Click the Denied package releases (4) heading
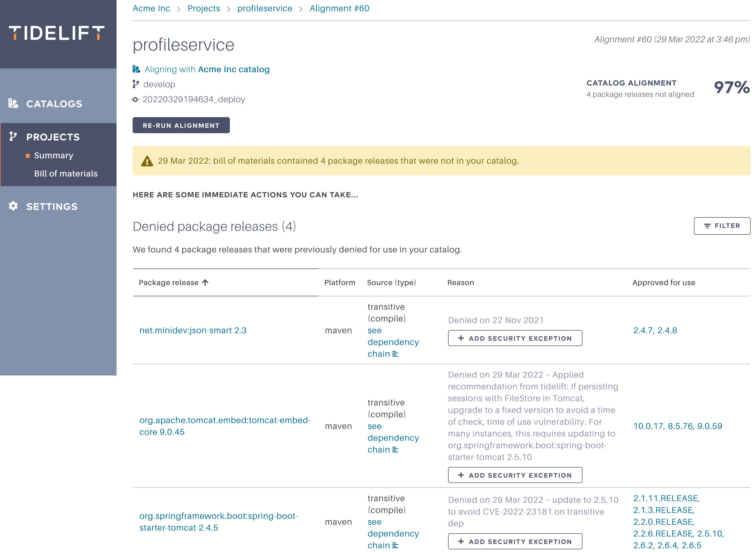The height and width of the screenshot is (552, 756). 214,227
